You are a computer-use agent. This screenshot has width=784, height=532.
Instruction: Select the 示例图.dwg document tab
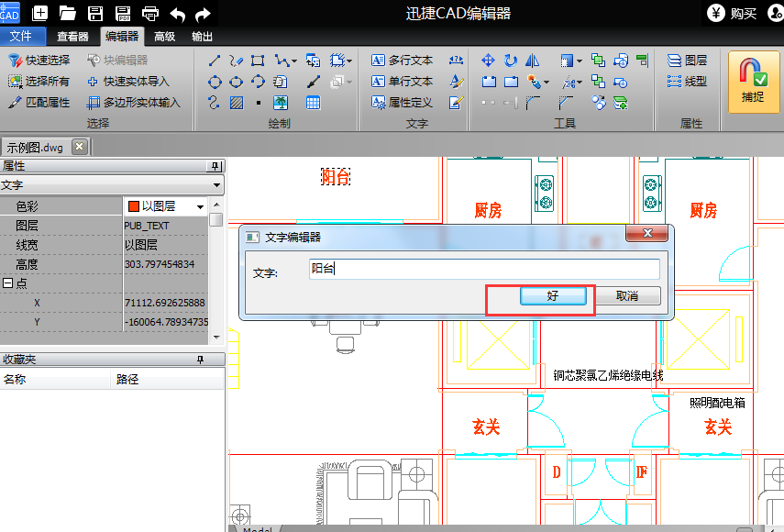[35, 148]
